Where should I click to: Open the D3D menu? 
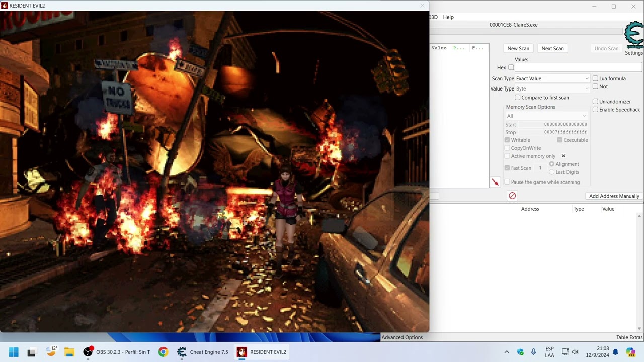(x=434, y=17)
